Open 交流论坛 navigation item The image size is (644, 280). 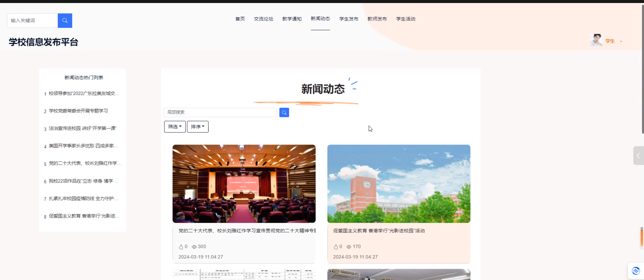(x=264, y=19)
